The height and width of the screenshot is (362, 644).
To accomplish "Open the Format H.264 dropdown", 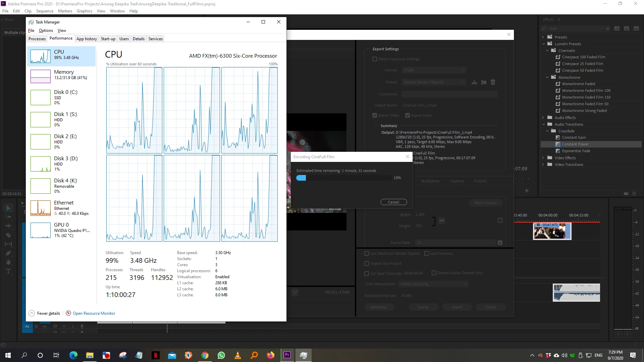I will [434, 70].
